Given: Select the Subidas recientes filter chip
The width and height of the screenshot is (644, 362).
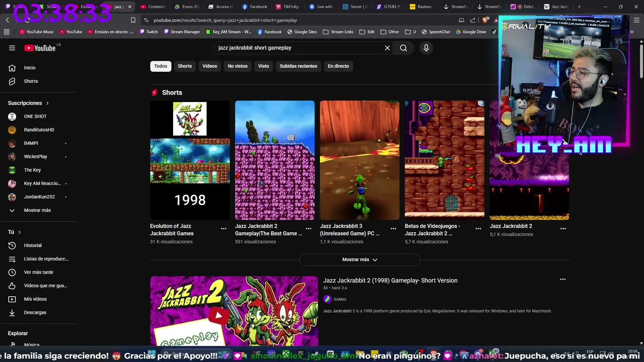Looking at the screenshot, I should click(x=298, y=66).
